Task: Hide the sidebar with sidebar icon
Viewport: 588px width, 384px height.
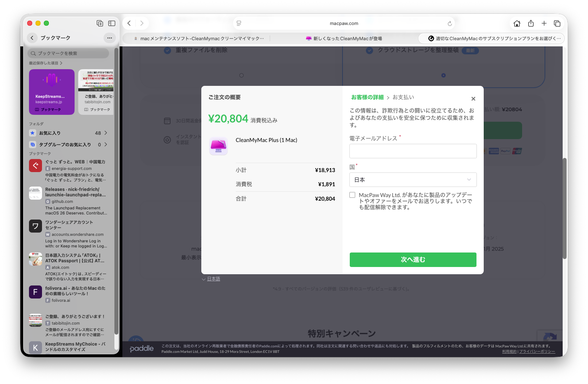Action: [112, 24]
